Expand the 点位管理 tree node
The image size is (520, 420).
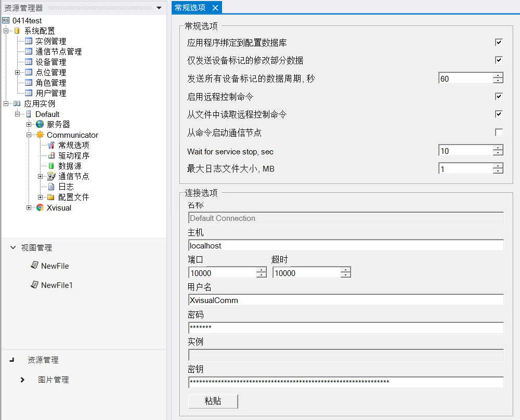coord(17,72)
